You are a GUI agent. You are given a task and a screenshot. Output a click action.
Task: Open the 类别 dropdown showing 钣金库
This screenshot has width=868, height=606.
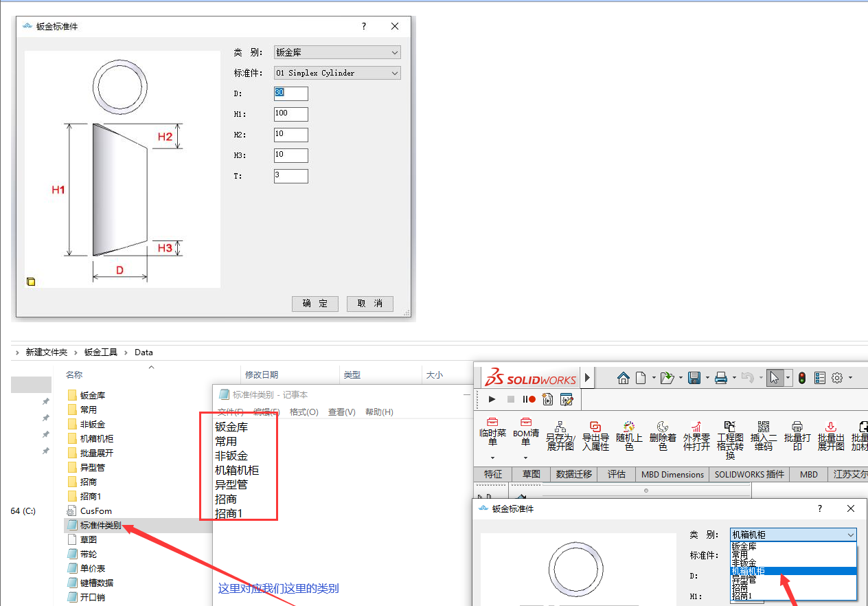pos(336,52)
